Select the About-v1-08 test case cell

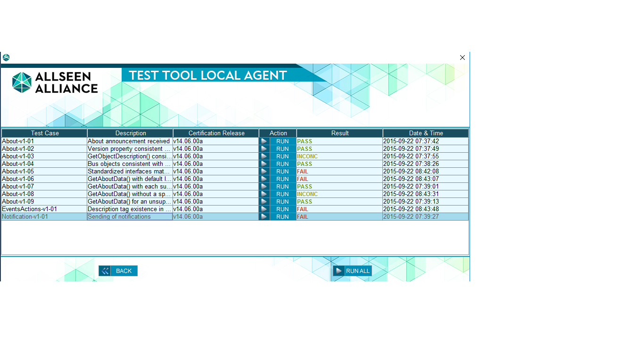pyautogui.click(x=44, y=194)
